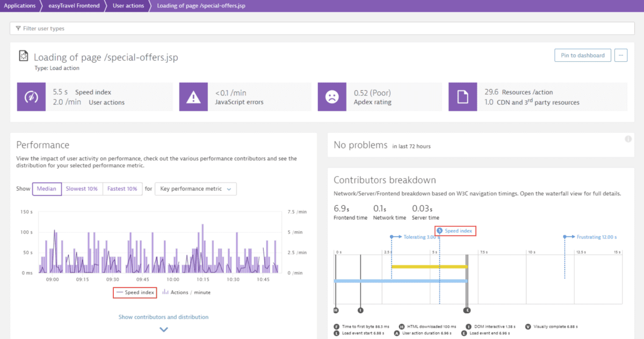Open the Key performance metric dropdown
Viewport: 644px width, 339px height.
pos(196,189)
